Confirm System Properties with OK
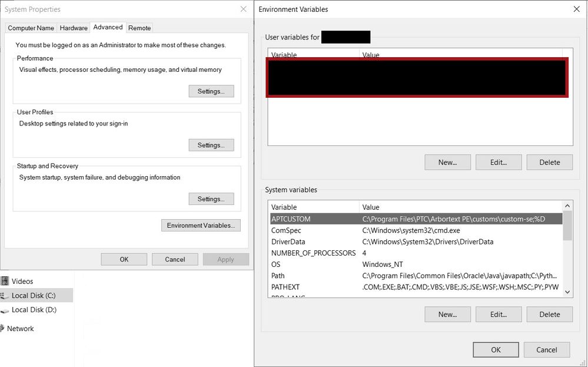 (124, 259)
